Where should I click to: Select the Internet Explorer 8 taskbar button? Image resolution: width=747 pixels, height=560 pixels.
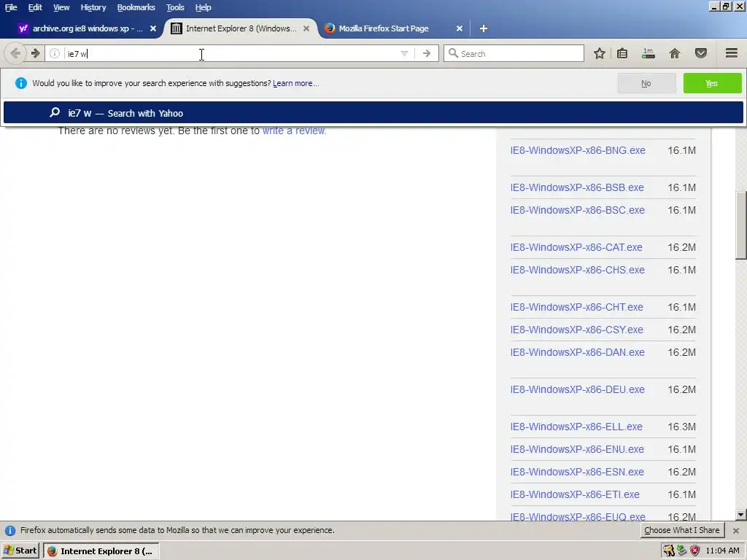coord(101,551)
